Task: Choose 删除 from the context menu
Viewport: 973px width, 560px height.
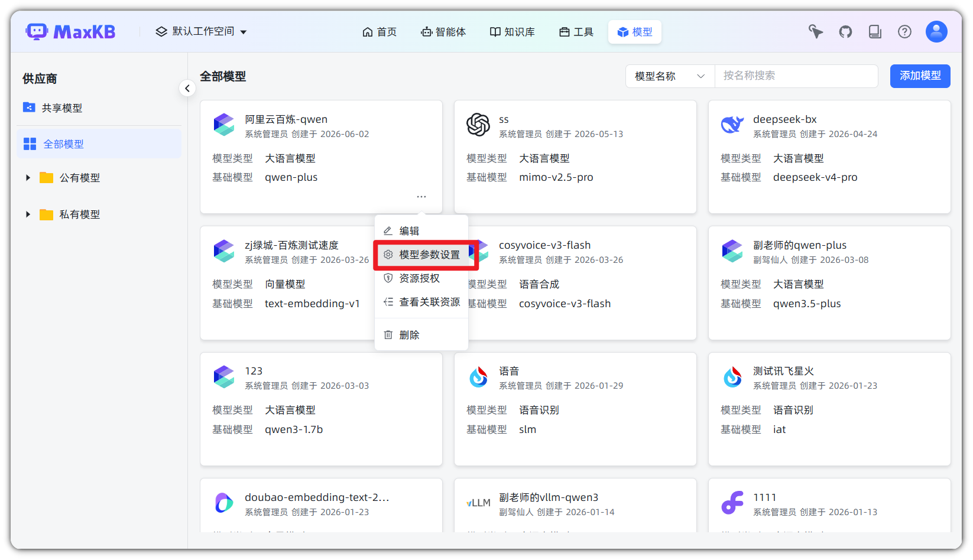Action: point(421,335)
